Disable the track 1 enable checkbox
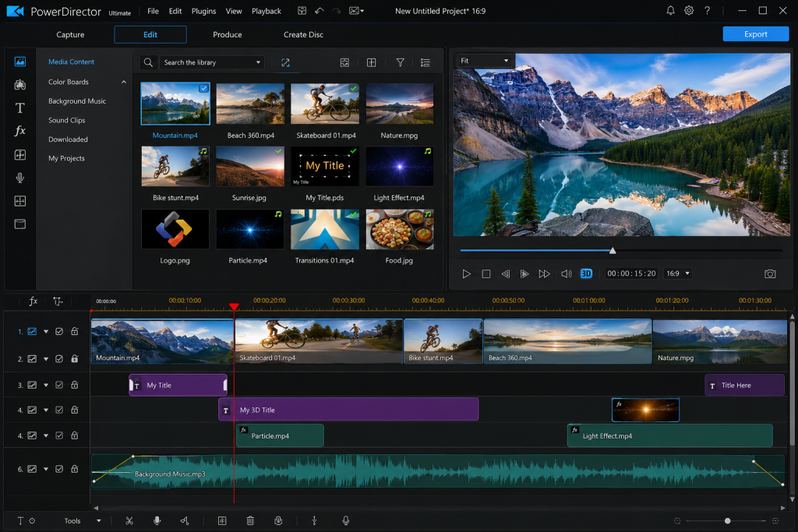Screen dimensions: 798x532 click(59, 331)
